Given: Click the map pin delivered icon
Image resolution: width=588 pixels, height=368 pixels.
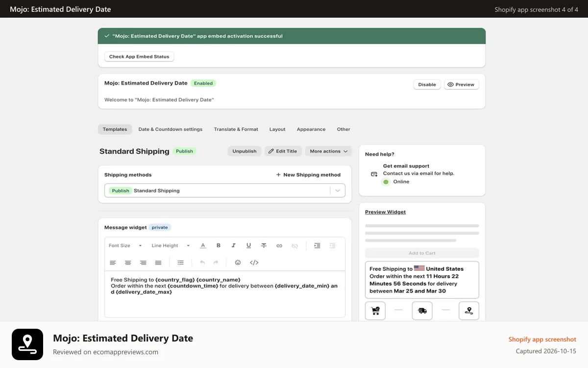Looking at the screenshot, I should coord(469,311).
